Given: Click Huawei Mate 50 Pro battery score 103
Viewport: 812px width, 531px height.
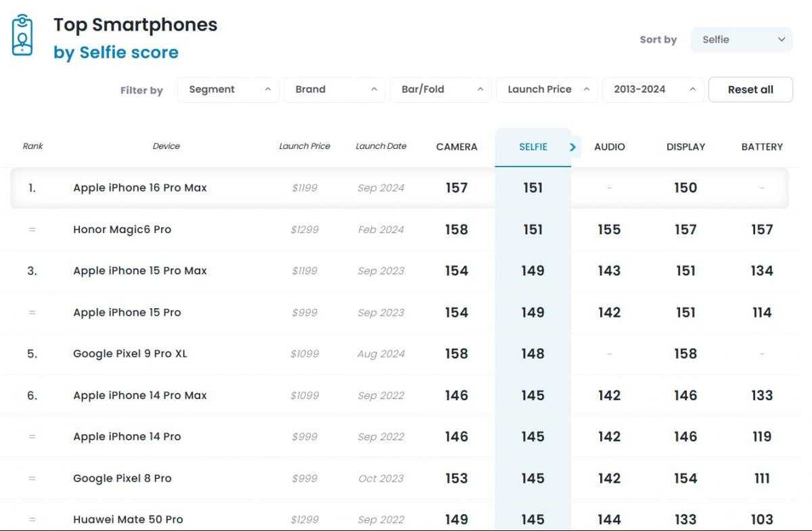Looking at the screenshot, I should pos(762,519).
